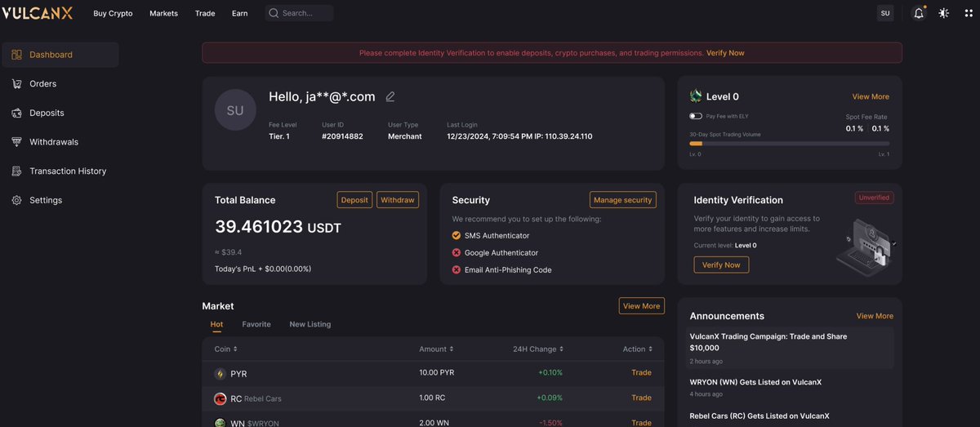Click the Settings gear icon

[x=16, y=200]
